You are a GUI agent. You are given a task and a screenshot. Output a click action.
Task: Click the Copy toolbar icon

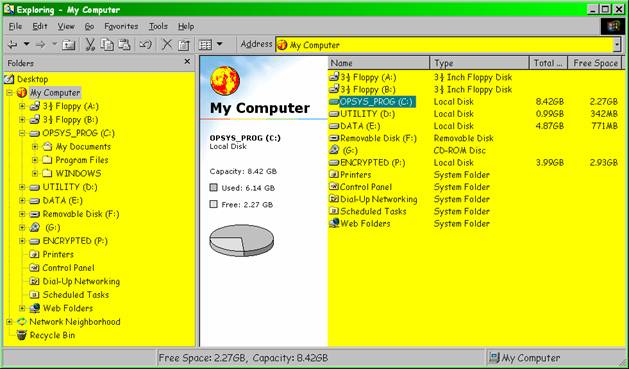107,44
